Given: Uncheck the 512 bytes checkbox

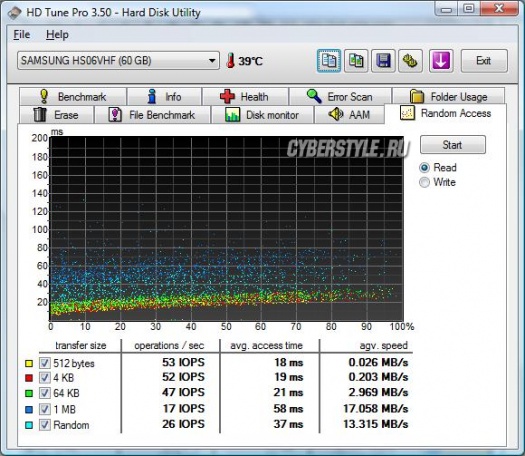Looking at the screenshot, I should pos(45,363).
